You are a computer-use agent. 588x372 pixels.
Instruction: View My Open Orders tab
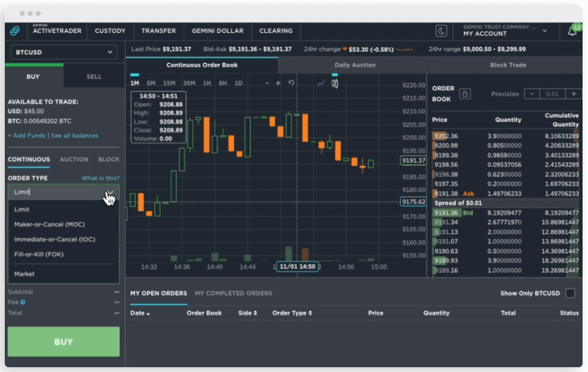pyautogui.click(x=159, y=293)
